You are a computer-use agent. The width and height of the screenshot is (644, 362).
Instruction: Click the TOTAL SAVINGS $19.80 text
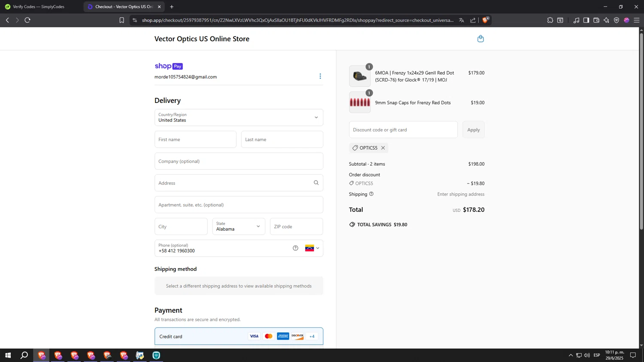382,224
